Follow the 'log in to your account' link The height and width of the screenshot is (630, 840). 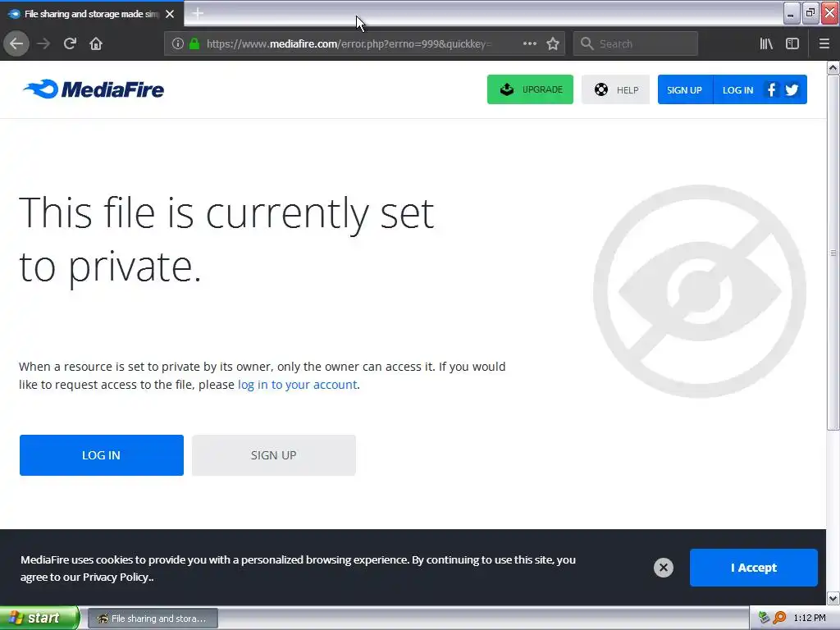297,385
